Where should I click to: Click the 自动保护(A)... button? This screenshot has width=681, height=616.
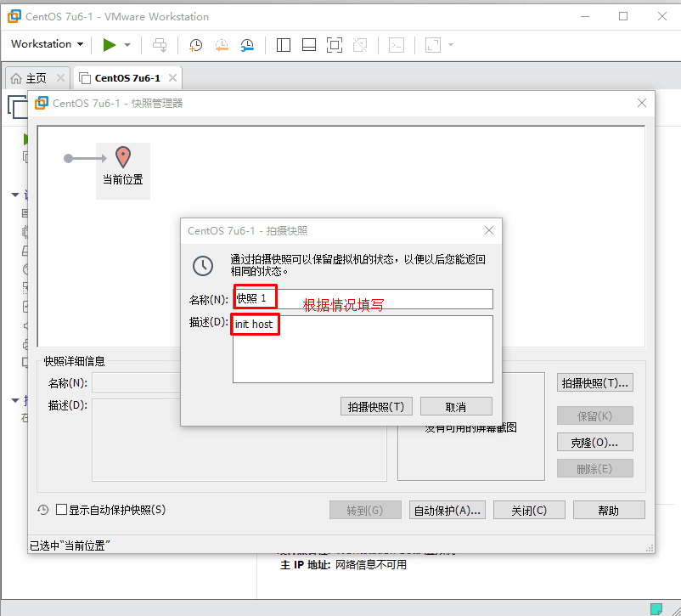coord(447,511)
